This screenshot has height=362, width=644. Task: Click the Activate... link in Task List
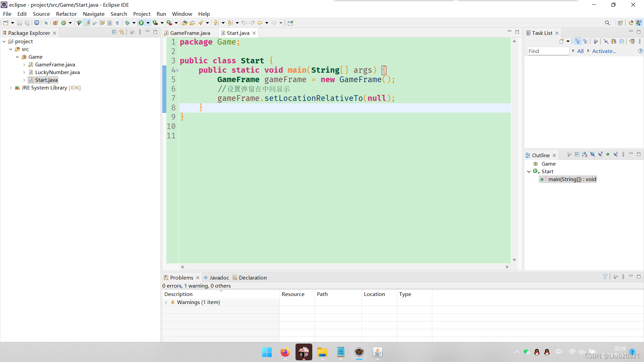click(x=604, y=51)
